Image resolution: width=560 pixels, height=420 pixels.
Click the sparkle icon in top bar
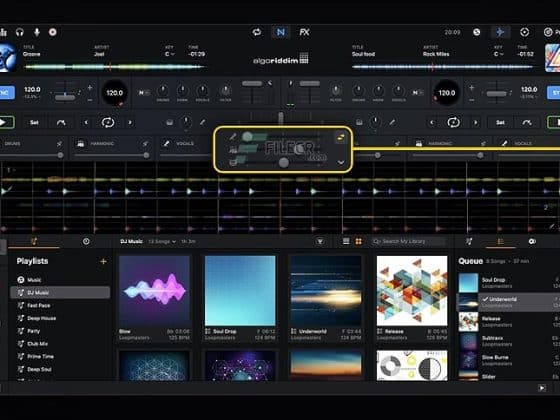pos(500,32)
